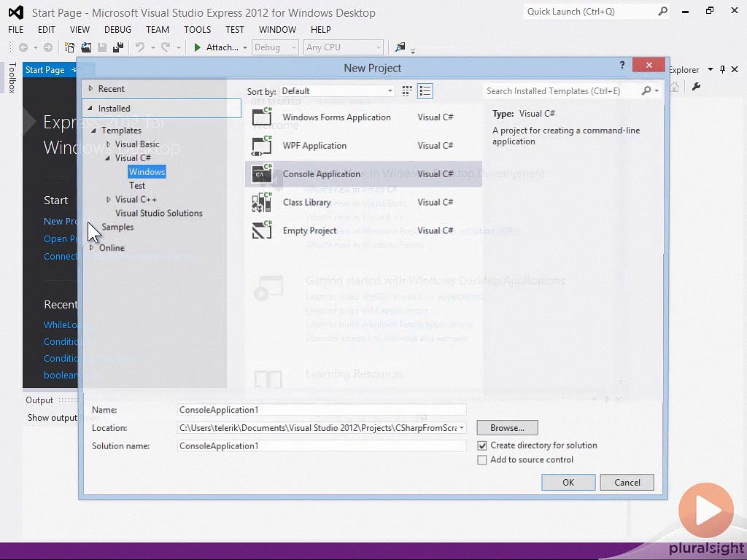
Task: Click the Find in Files toolbar icon
Action: 400,47
